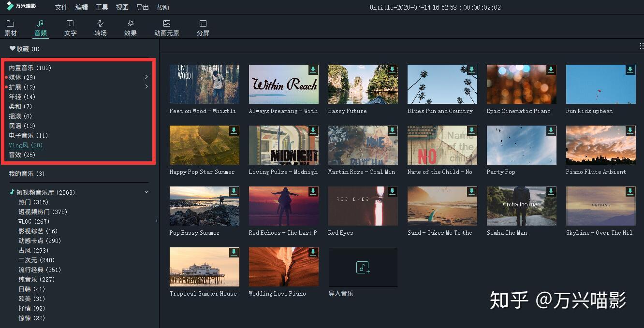The image size is (644, 328).
Task: Click the 导入音乐 import music tile
Action: click(363, 267)
